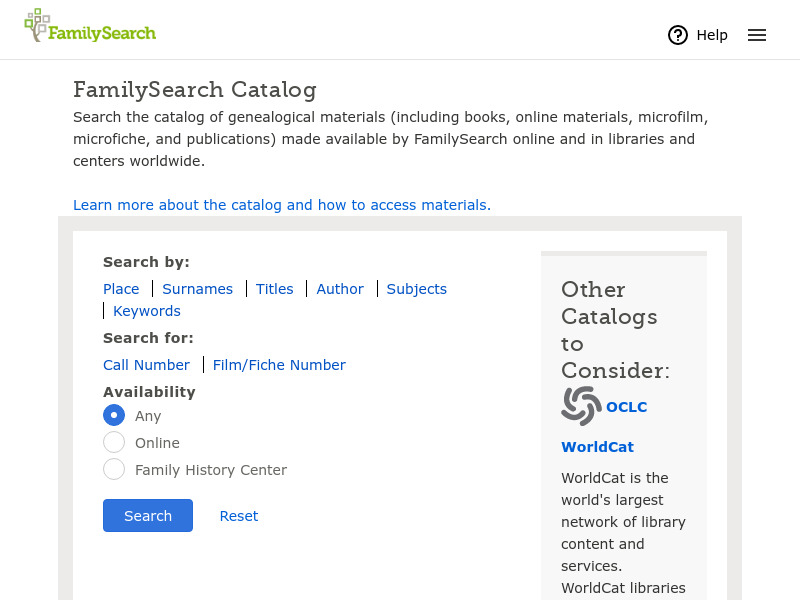Choose the Titles search option

[x=274, y=289]
